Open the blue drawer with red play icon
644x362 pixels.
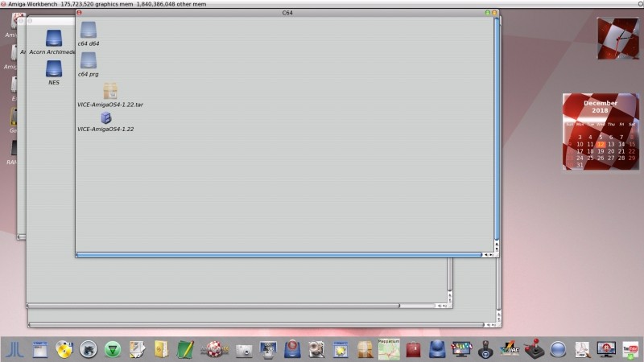(x=292, y=349)
